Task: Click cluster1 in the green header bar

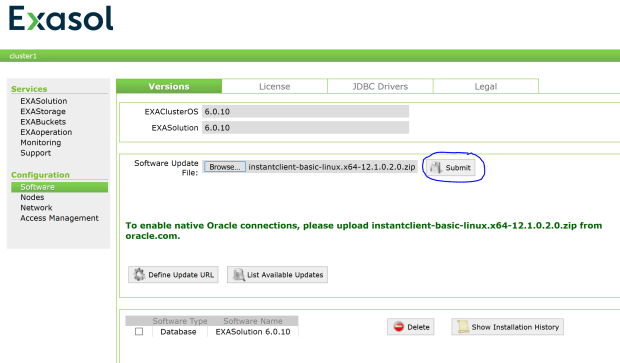Action: pyautogui.click(x=23, y=56)
